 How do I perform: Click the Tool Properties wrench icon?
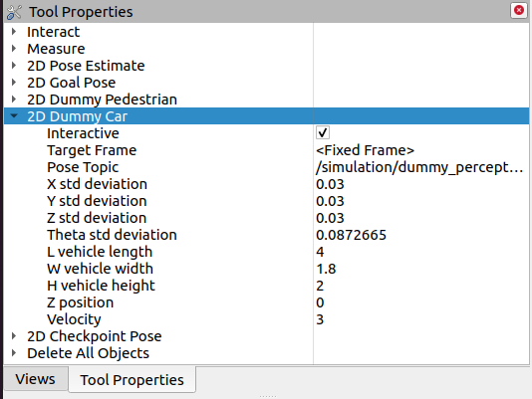point(14,12)
